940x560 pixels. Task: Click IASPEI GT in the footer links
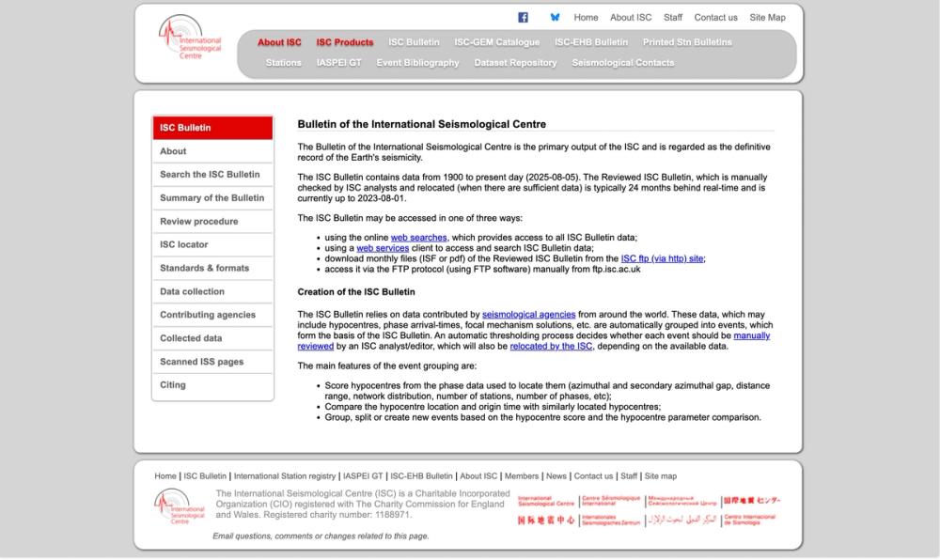pos(363,476)
